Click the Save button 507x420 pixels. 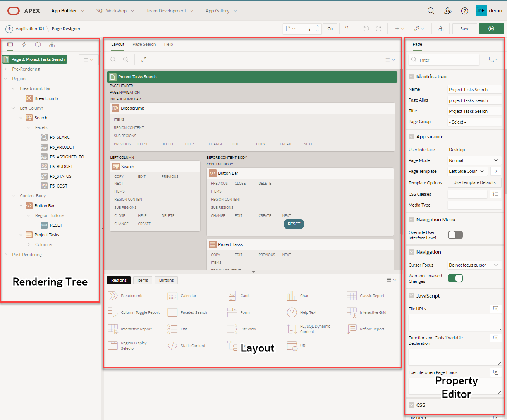point(465,29)
